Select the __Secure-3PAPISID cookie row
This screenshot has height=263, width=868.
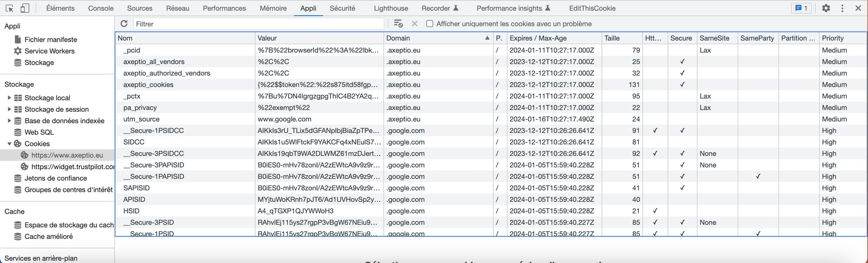[x=491, y=165]
